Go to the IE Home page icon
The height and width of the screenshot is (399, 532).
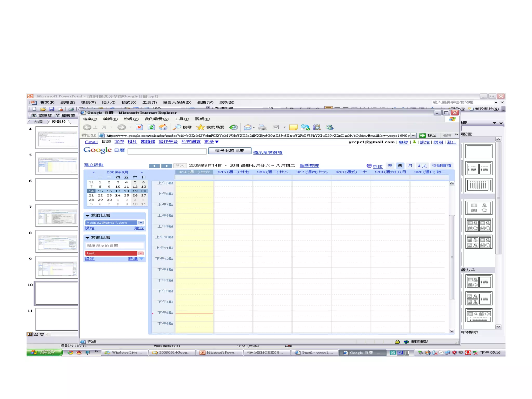(x=163, y=127)
